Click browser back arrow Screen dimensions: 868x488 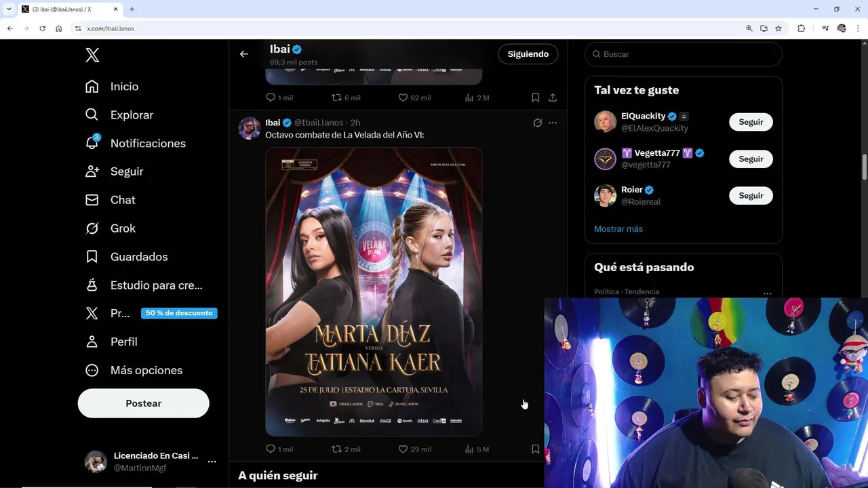click(x=9, y=28)
